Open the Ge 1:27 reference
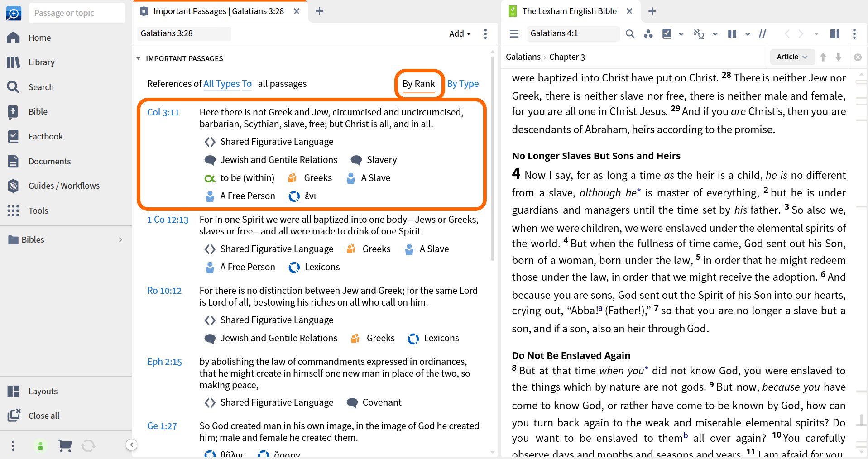Image resolution: width=868 pixels, height=459 pixels. tap(162, 426)
